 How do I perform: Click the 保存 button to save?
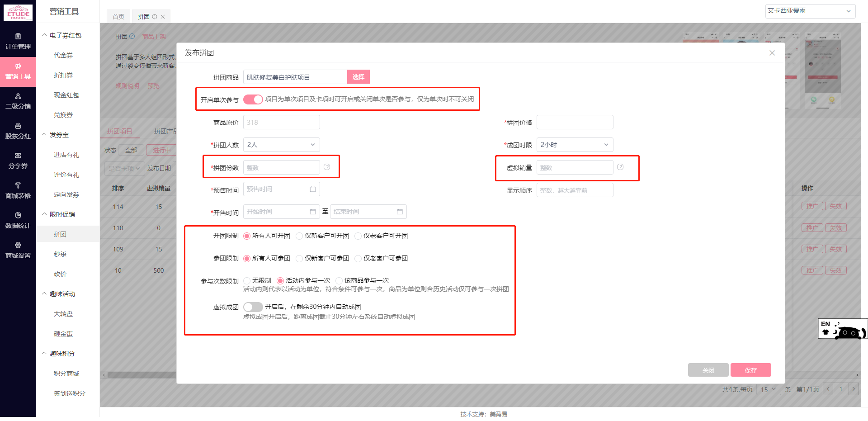point(750,370)
